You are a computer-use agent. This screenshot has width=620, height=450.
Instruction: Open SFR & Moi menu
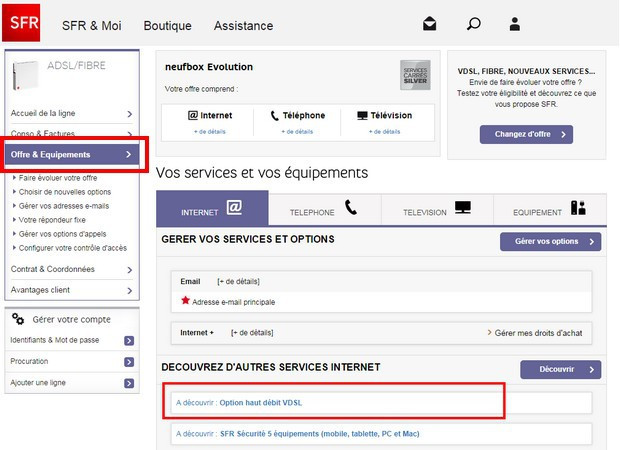click(x=92, y=26)
